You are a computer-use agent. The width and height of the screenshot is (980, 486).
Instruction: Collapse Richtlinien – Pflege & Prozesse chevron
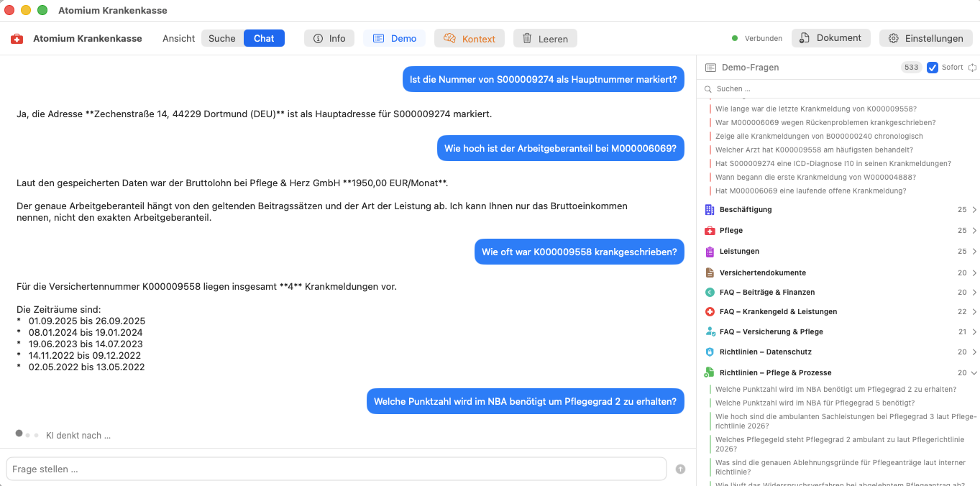pyautogui.click(x=974, y=373)
